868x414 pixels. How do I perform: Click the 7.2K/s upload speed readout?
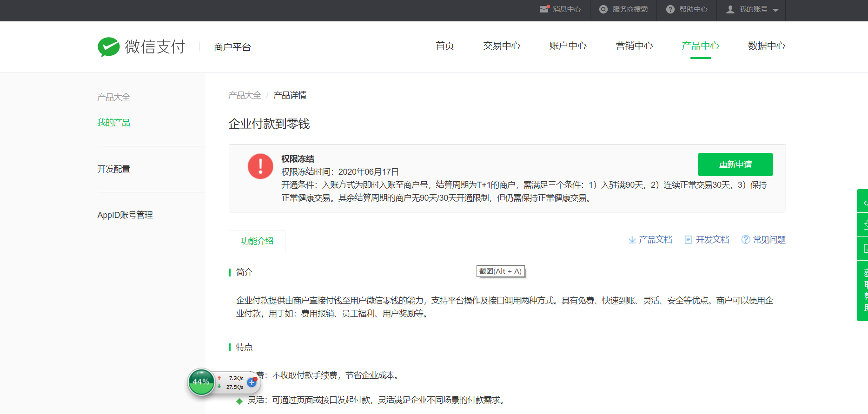coord(236,378)
